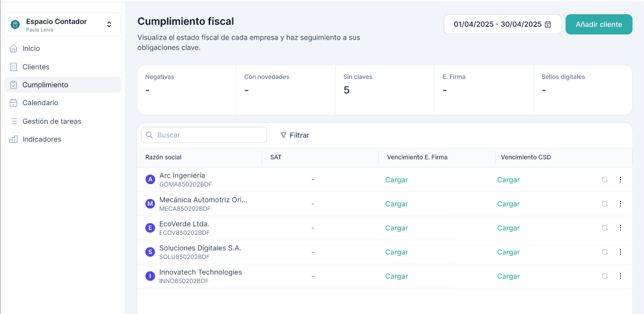Image resolution: width=644 pixels, height=314 pixels.
Task: Open the Filtrar filter options
Action: 295,135
